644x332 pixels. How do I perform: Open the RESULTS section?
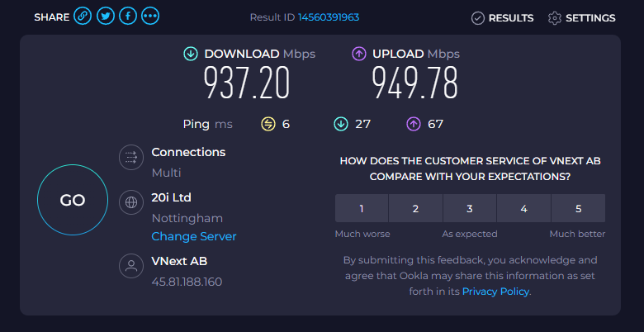coord(502,17)
